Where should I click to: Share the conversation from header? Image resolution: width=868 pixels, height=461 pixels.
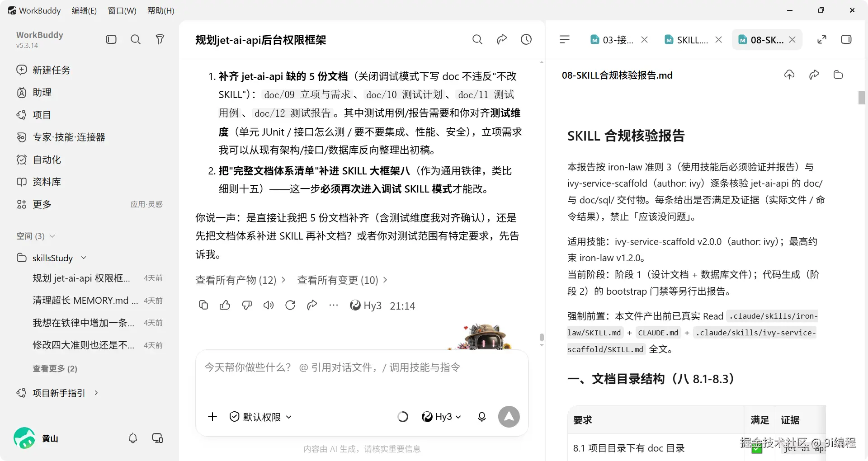pyautogui.click(x=502, y=40)
